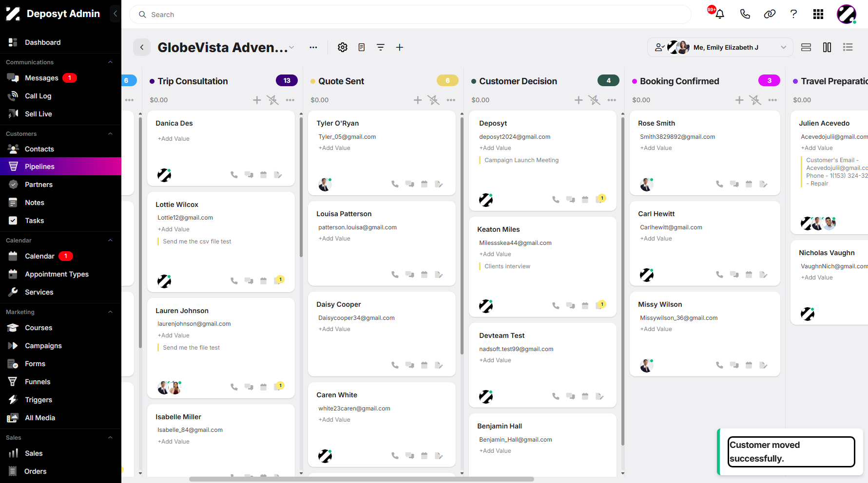Switch to two-column board view
The width and height of the screenshot is (868, 483).
[827, 47]
